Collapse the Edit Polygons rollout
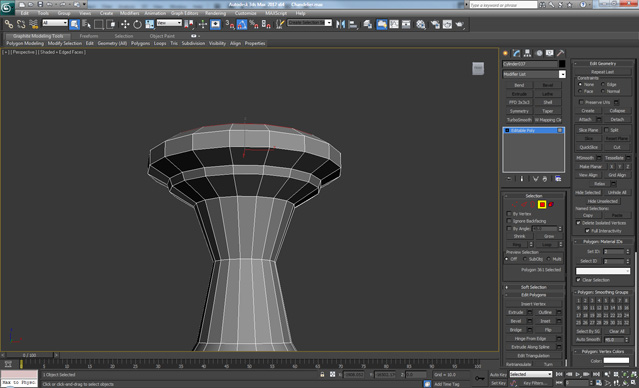The width and height of the screenshot is (639, 388). click(533, 295)
